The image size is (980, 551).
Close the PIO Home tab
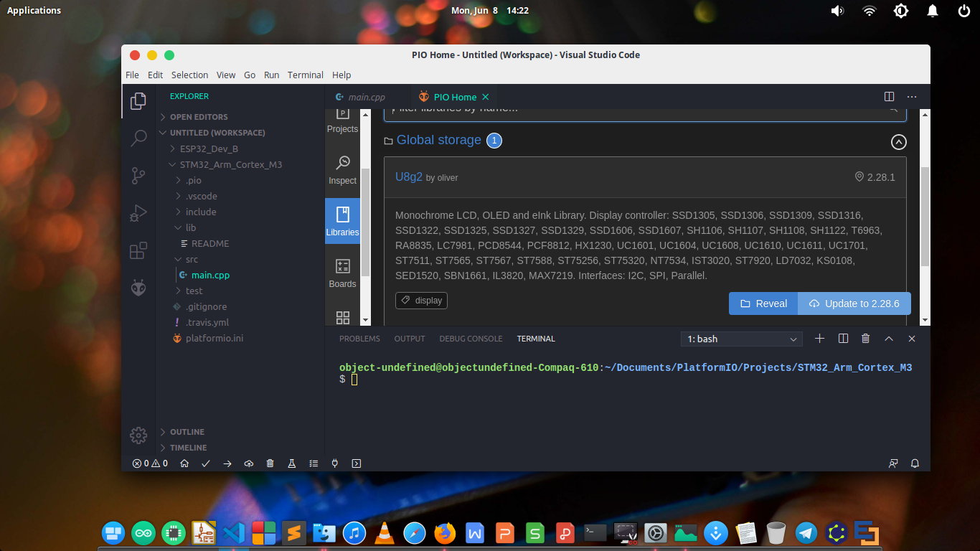(x=486, y=97)
